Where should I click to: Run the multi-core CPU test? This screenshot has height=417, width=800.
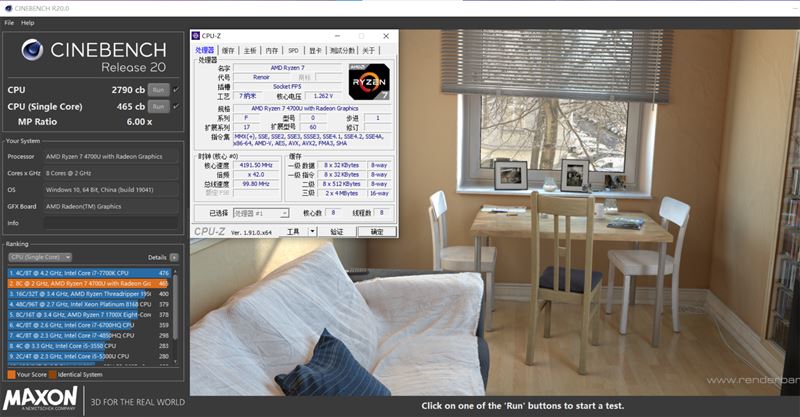tap(158, 90)
